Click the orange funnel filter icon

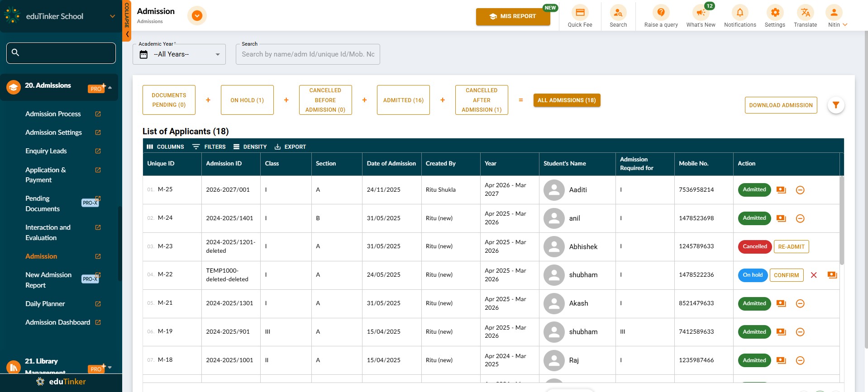coord(835,105)
